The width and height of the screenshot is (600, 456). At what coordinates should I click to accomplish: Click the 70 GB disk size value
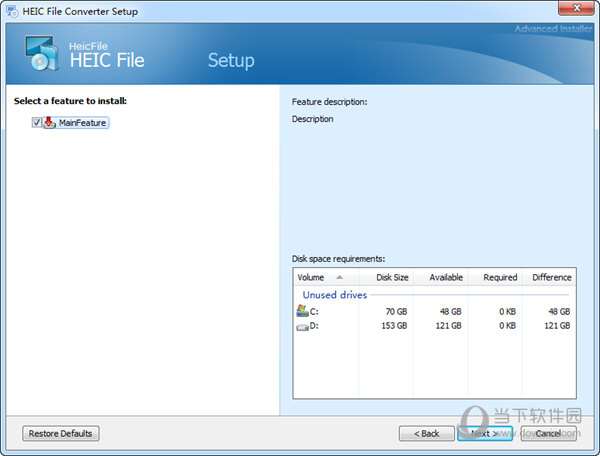(396, 312)
